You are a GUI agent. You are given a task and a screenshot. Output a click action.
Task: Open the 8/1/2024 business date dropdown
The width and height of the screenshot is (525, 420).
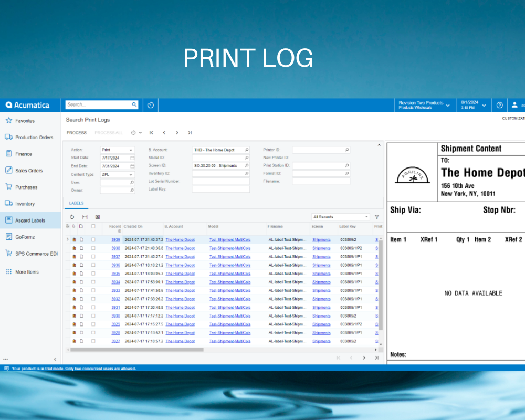coord(474,105)
